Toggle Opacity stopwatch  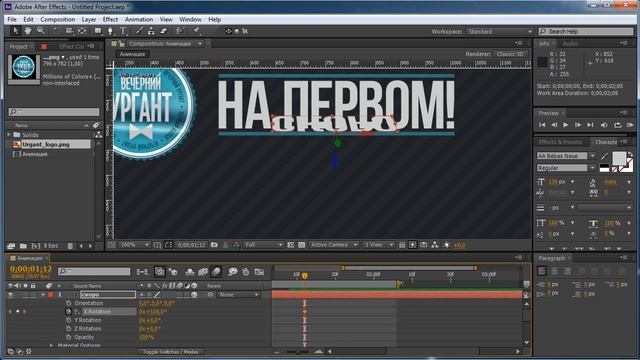click(x=69, y=337)
